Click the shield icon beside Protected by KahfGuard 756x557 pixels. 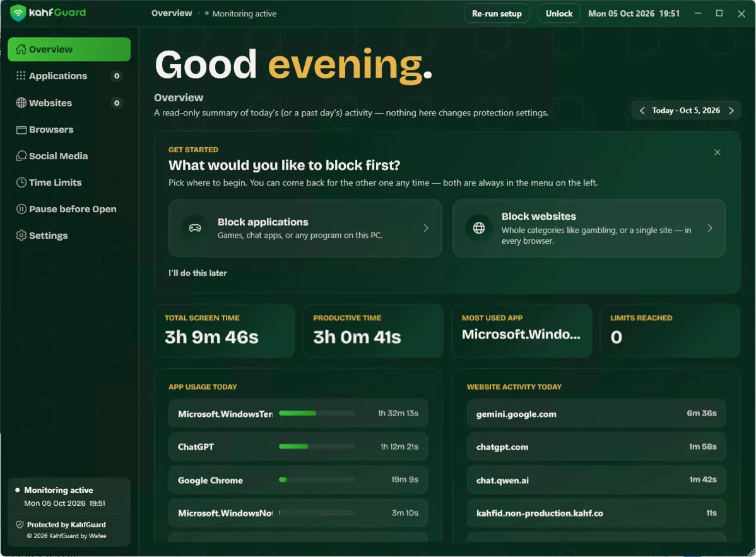click(20, 525)
